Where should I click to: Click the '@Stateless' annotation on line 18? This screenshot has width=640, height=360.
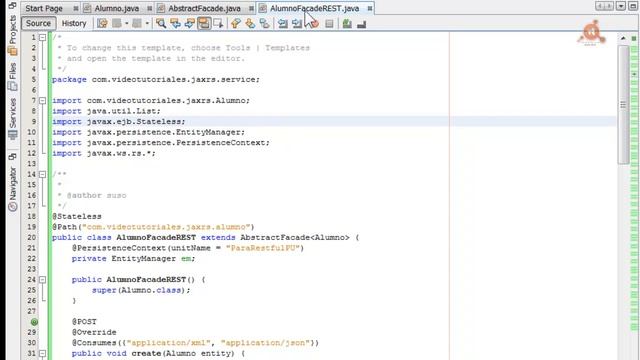[77, 216]
